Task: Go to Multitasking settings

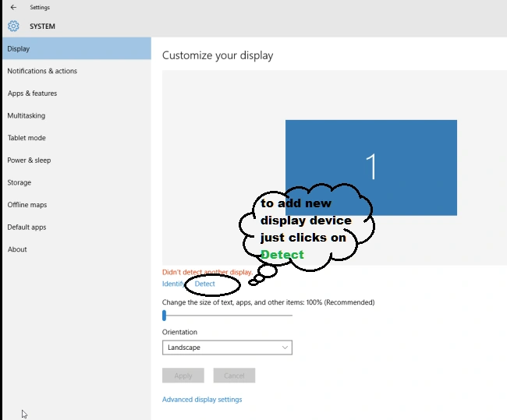Action: pos(76,115)
